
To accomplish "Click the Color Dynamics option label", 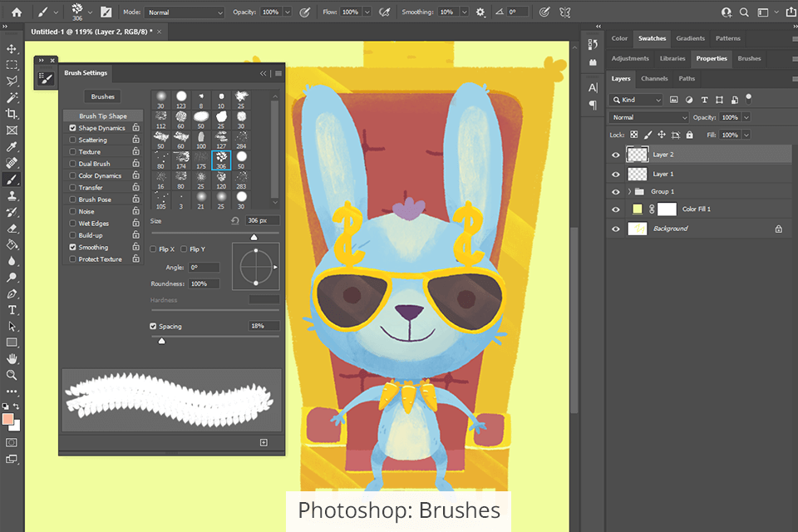I will click(x=100, y=175).
